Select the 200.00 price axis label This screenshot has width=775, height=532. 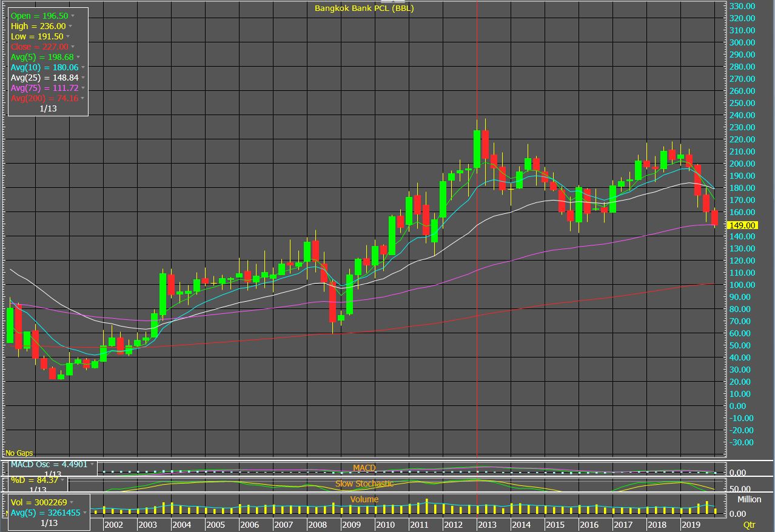pyautogui.click(x=742, y=164)
